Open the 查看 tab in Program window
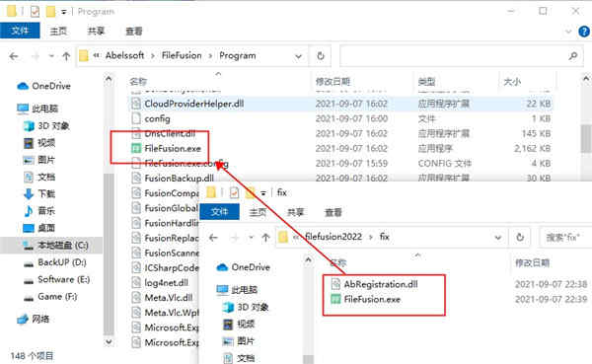Viewport: 592px width, 364px height. (x=134, y=31)
